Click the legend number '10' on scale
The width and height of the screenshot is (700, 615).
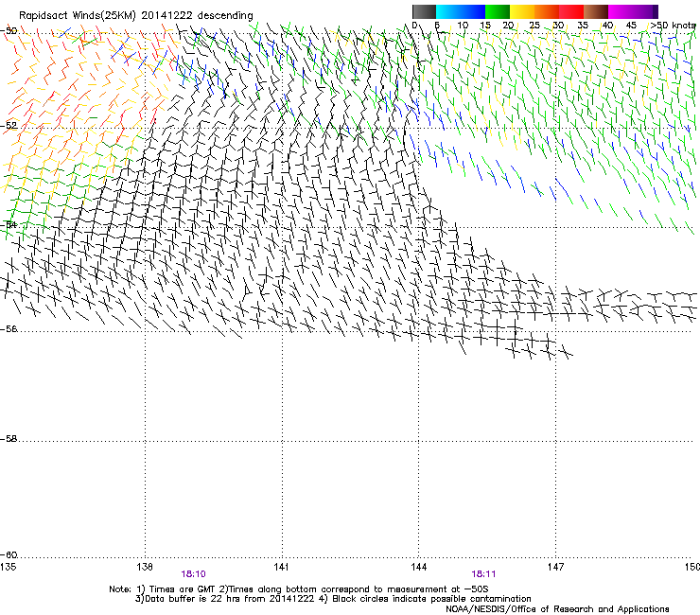tap(463, 26)
